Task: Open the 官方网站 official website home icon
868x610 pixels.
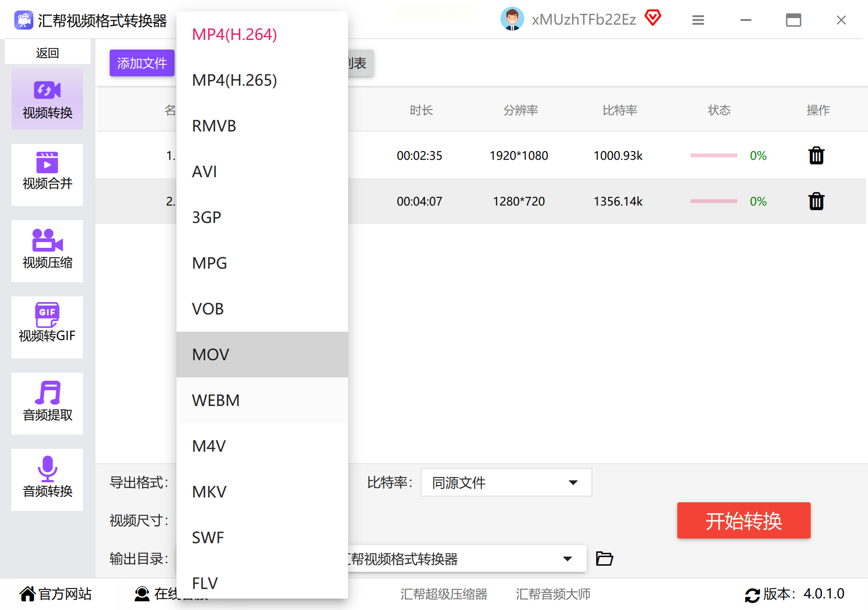Action: pyautogui.click(x=28, y=594)
